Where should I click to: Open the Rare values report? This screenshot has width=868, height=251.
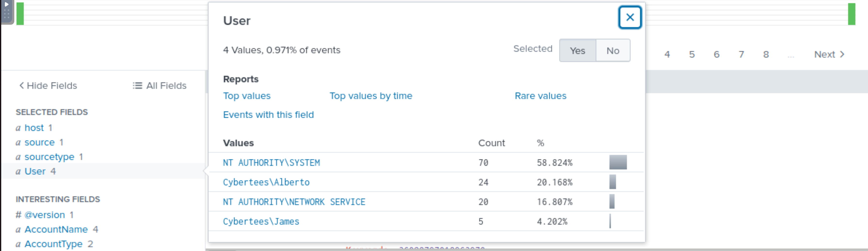pyautogui.click(x=541, y=96)
